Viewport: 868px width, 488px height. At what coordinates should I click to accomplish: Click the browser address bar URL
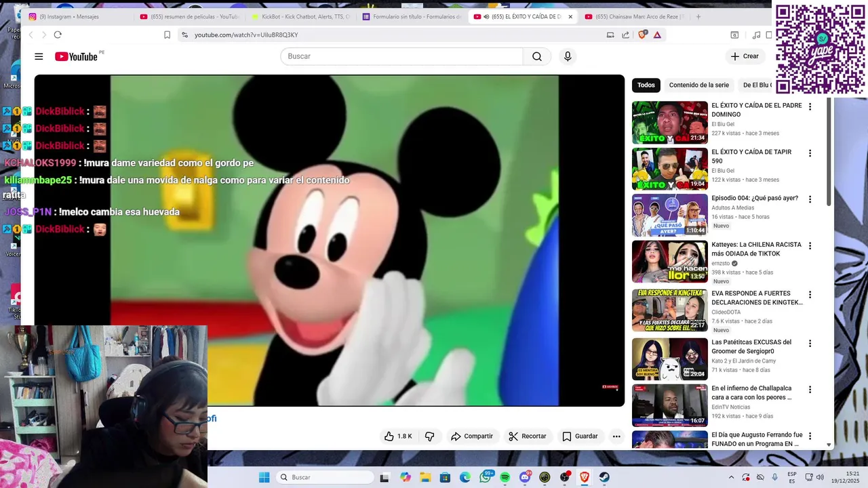[246, 35]
